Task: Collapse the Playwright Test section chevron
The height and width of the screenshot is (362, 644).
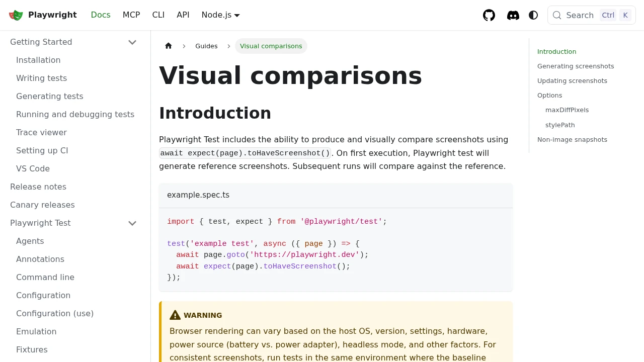Action: (132, 223)
